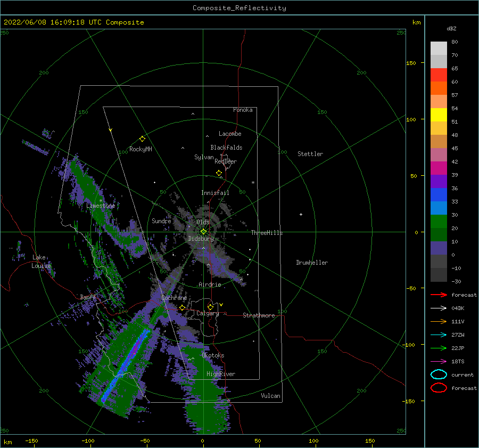Click the 'Composite_Reflectivity' title text
Viewport: 479px width, 448px height.
pos(239,8)
